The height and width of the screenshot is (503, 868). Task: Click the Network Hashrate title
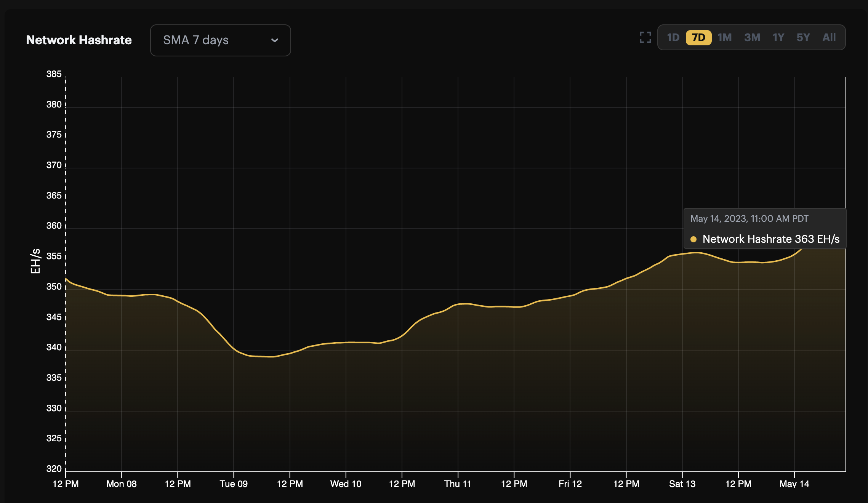click(78, 40)
